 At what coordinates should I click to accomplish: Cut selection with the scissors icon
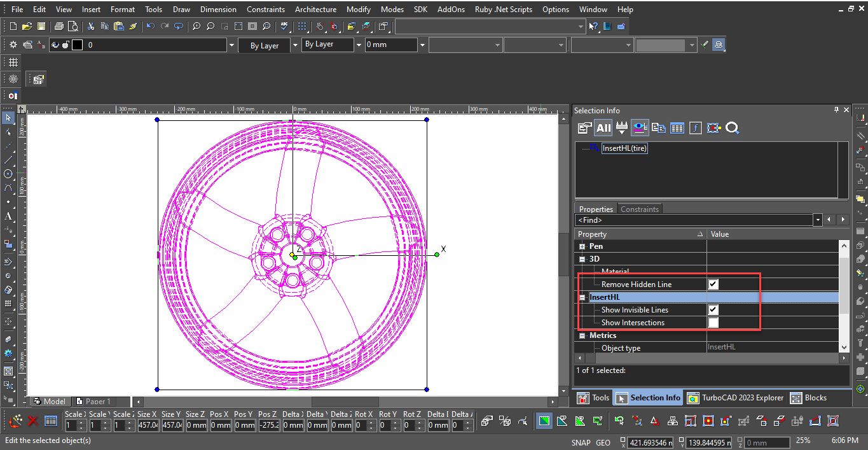(x=91, y=26)
